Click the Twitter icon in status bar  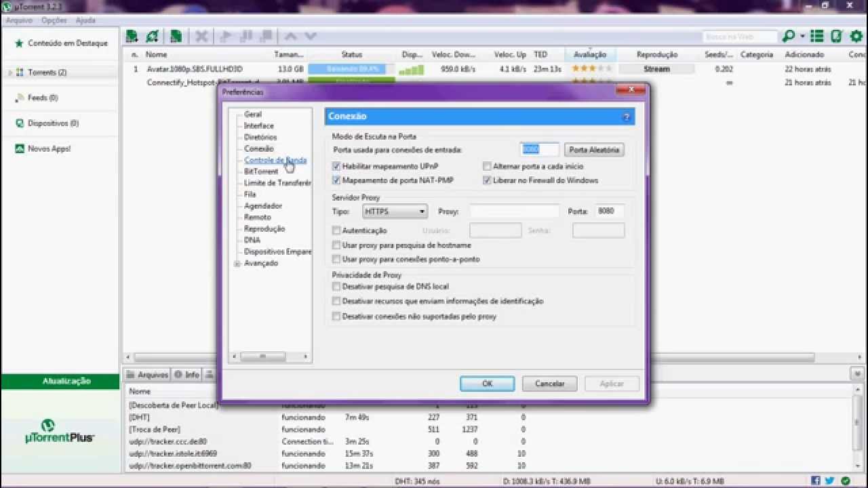[830, 481]
